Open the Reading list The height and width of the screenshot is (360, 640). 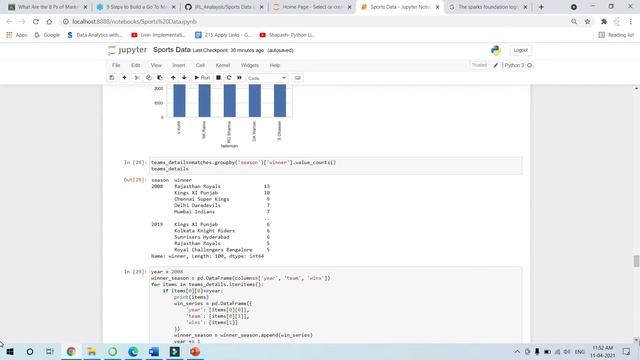pyautogui.click(x=616, y=35)
